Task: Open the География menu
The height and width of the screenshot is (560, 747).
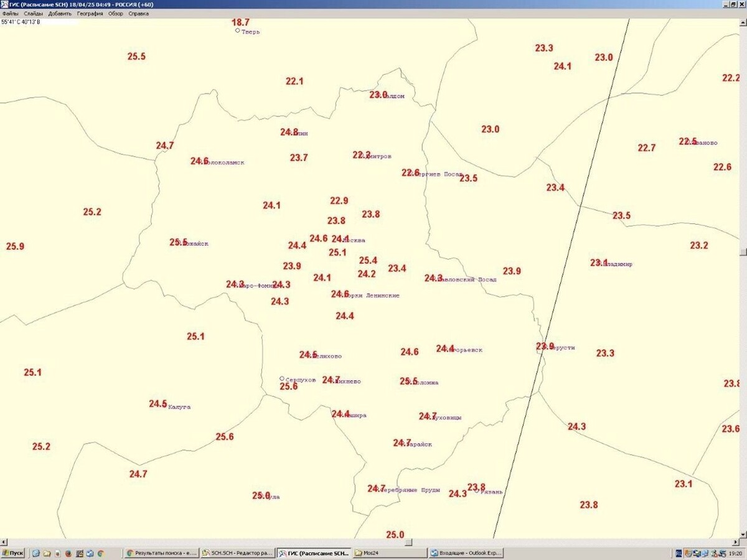Action: pyautogui.click(x=90, y=13)
